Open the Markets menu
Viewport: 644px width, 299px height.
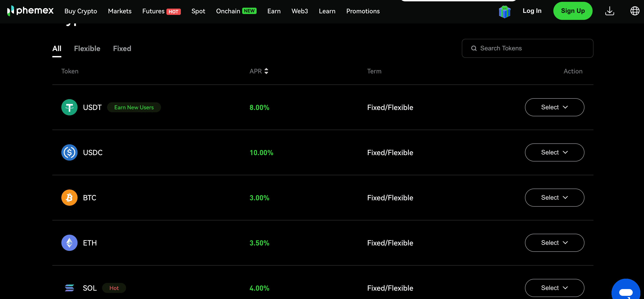tap(120, 11)
